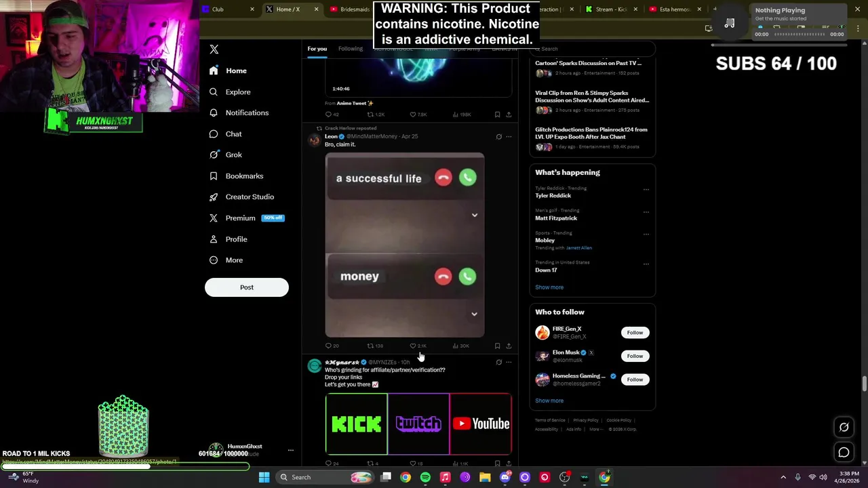The image size is (868, 488).
Task: Open the Terms of Service link
Action: tap(550, 420)
